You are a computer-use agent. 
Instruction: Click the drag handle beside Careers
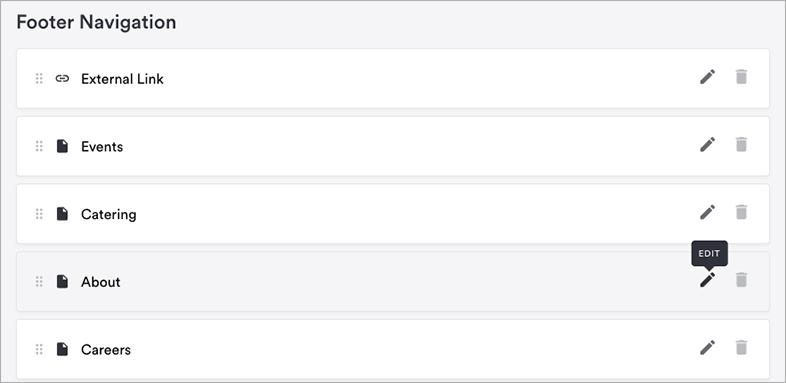pyautogui.click(x=39, y=349)
